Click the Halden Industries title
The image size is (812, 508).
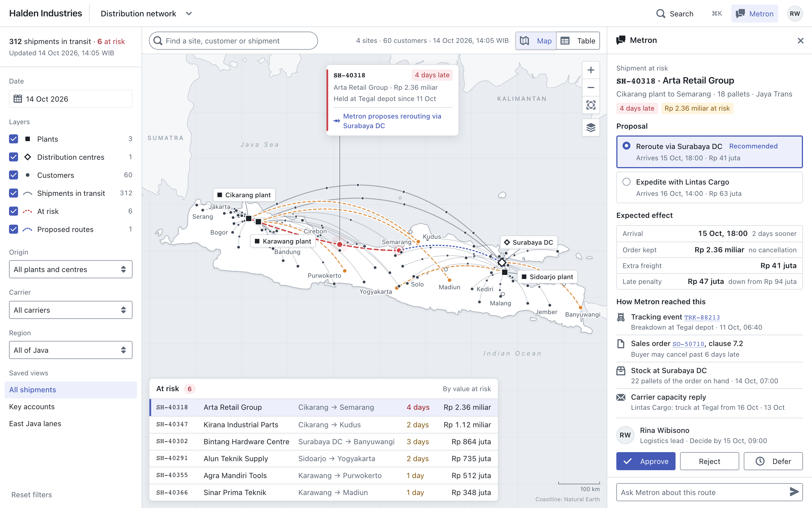46,14
